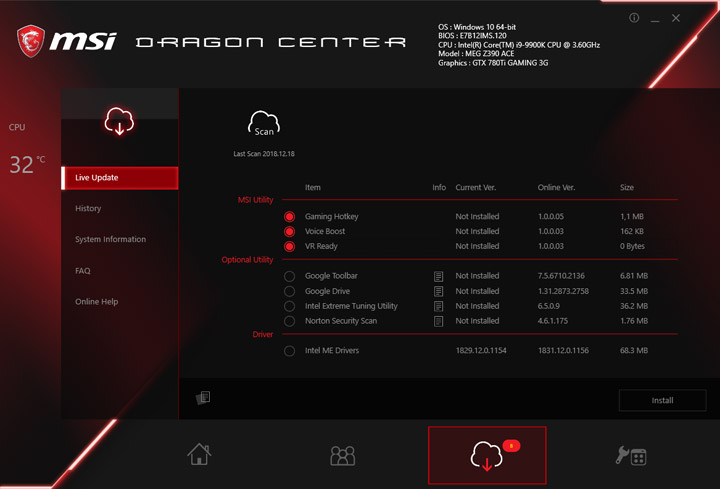Click the Item column header
Viewport: 720px width, 489px height.
coord(313,187)
